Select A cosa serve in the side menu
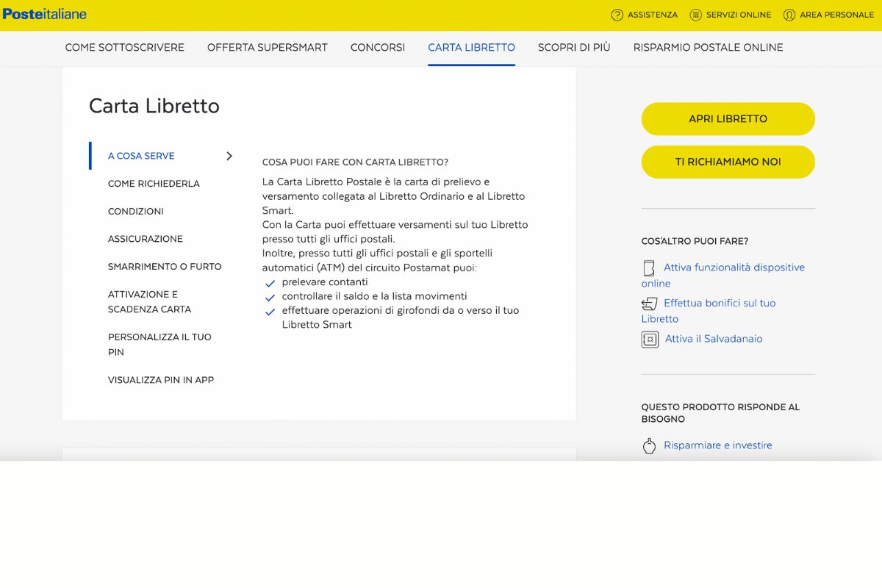The width and height of the screenshot is (882, 588). click(141, 156)
